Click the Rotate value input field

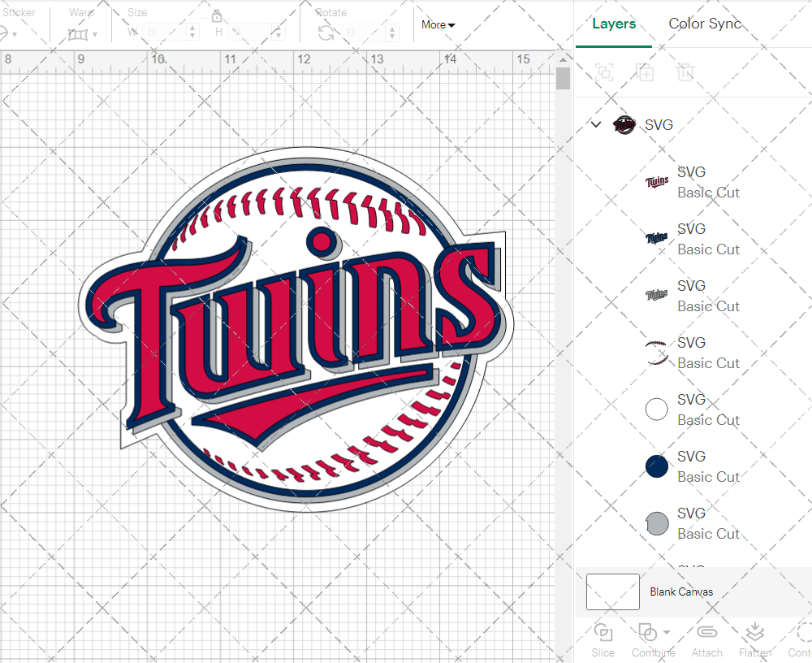pyautogui.click(x=365, y=32)
